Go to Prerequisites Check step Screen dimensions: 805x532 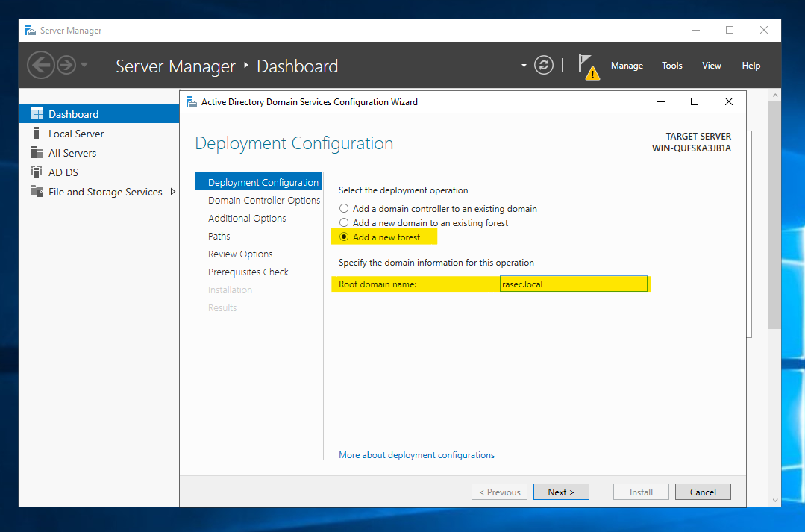coord(248,272)
